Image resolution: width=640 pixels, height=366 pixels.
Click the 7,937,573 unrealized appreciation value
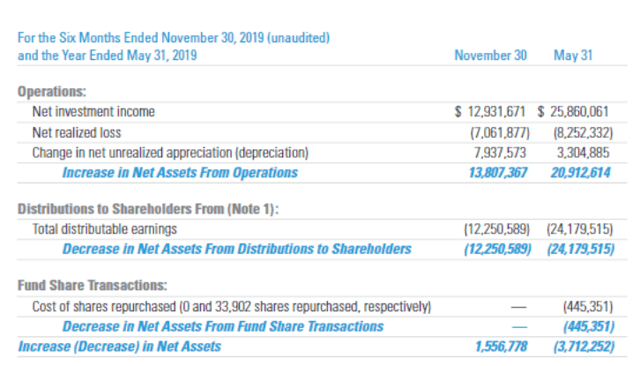pyautogui.click(x=500, y=153)
